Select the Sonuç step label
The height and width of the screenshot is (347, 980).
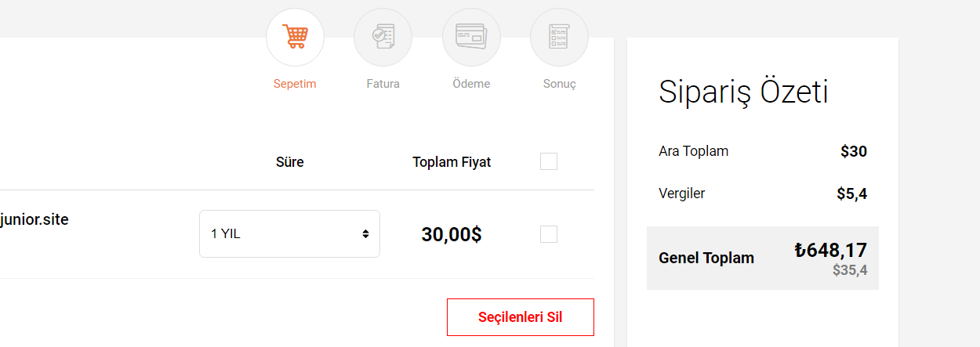(x=560, y=84)
